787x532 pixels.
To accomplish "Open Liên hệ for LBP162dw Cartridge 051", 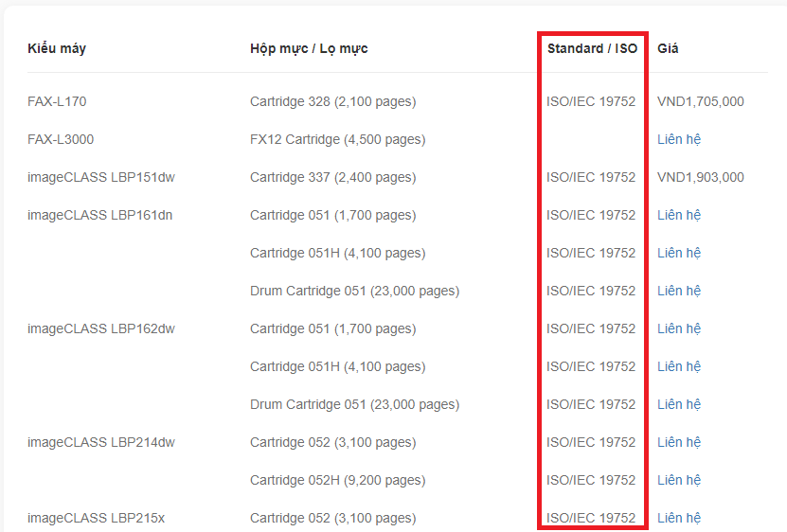I will pyautogui.click(x=679, y=328).
